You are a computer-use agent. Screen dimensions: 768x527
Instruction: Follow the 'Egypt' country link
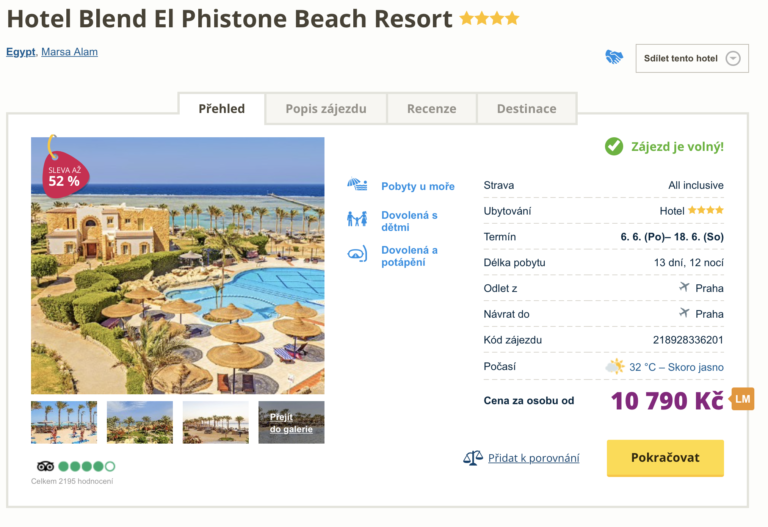(x=21, y=52)
